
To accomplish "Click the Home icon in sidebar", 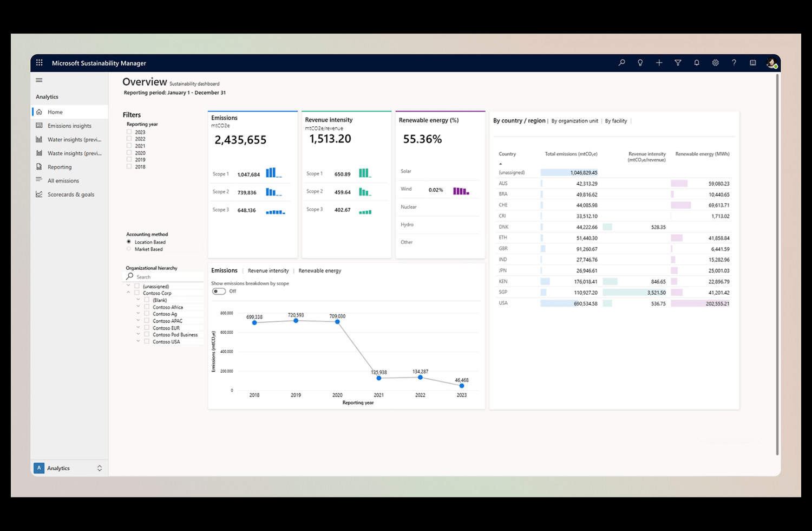I will pyautogui.click(x=39, y=112).
